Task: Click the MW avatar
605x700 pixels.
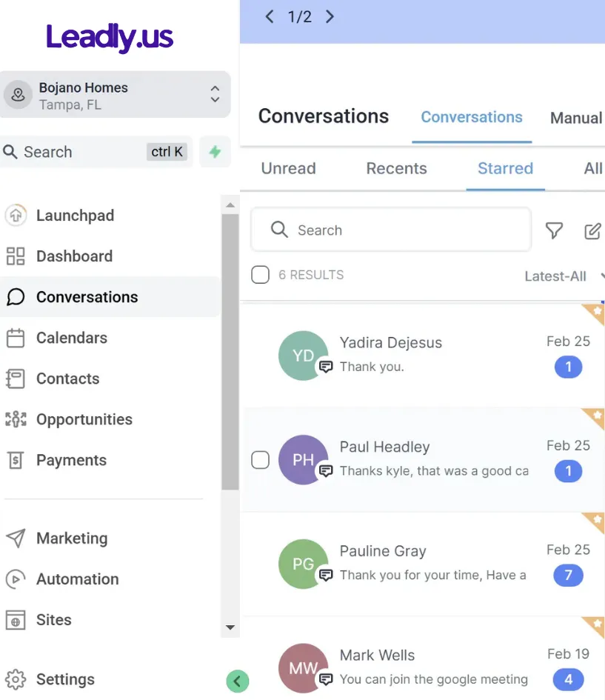Action: [x=304, y=668]
